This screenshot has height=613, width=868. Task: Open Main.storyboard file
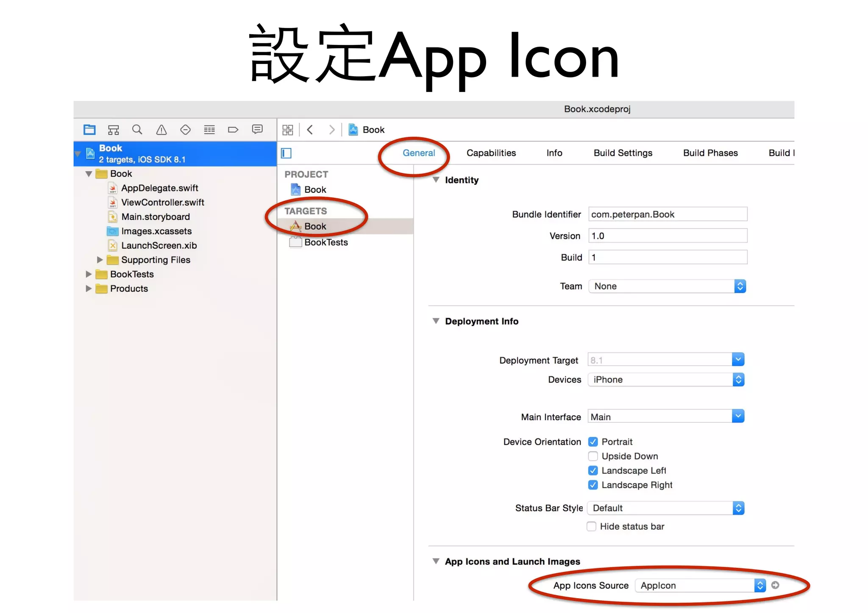coord(155,216)
